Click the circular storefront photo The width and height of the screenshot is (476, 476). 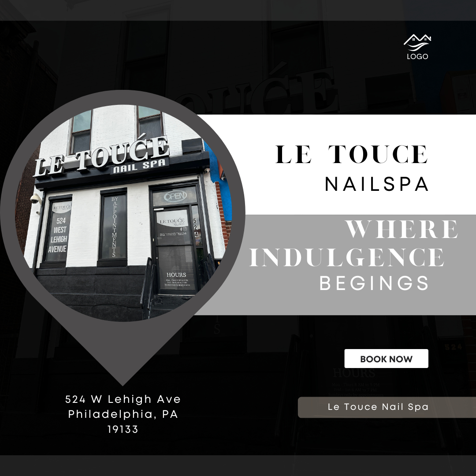click(x=123, y=212)
